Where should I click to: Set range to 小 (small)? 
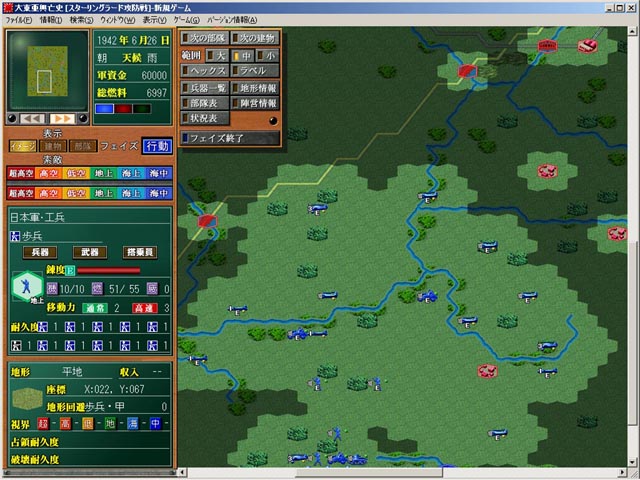(x=267, y=55)
